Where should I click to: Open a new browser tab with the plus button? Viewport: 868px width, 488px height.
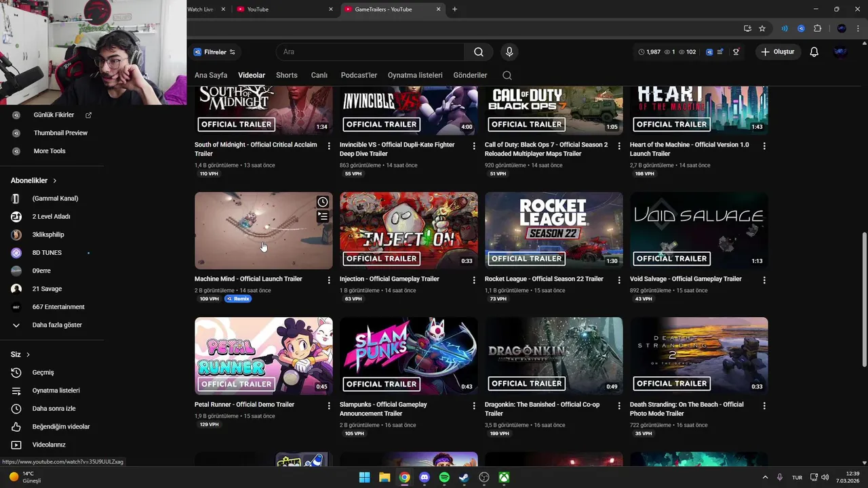pyautogui.click(x=454, y=9)
